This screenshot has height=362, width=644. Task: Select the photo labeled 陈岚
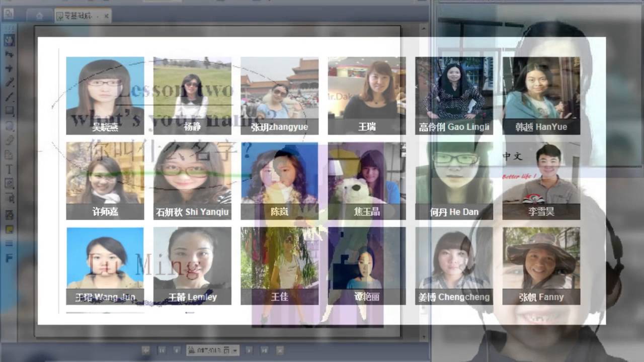(280, 181)
